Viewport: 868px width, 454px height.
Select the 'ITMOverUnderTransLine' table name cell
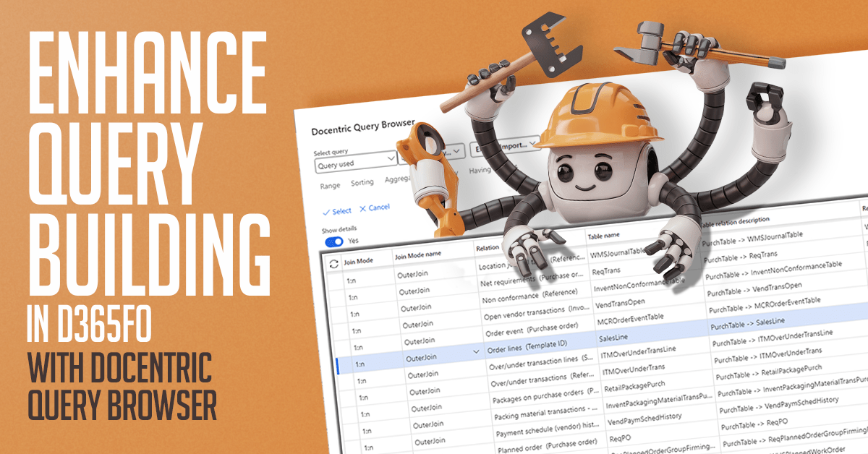coord(639,353)
